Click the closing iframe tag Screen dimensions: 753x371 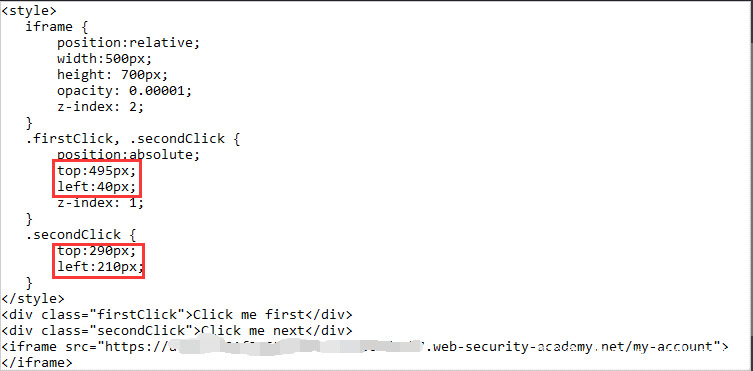[x=37, y=362]
